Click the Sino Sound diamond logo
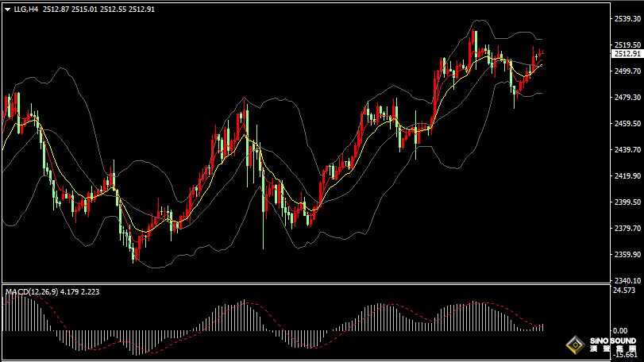Viewport: 644px width, 362px height. (x=576, y=346)
